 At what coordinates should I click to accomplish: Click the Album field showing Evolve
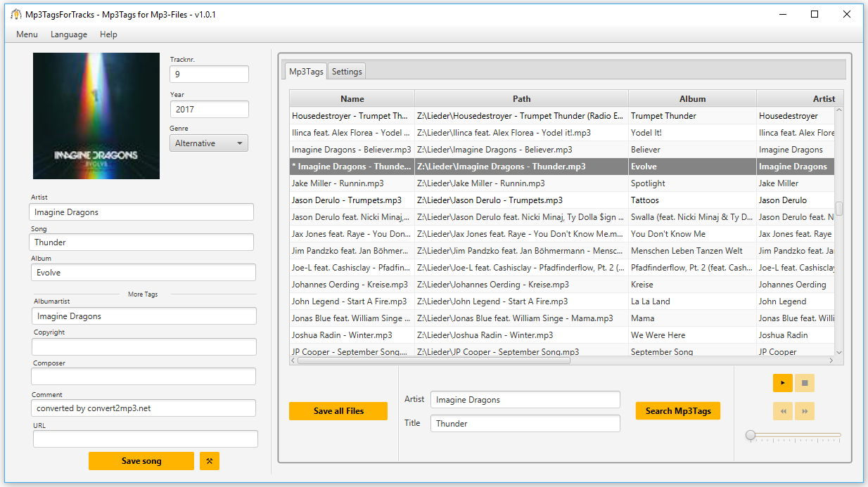(x=143, y=273)
